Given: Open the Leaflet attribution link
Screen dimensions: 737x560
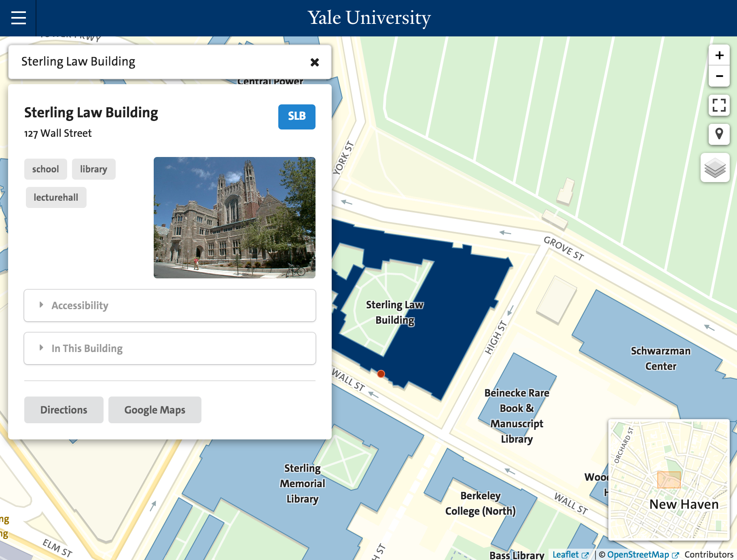Looking at the screenshot, I should click(570, 555).
